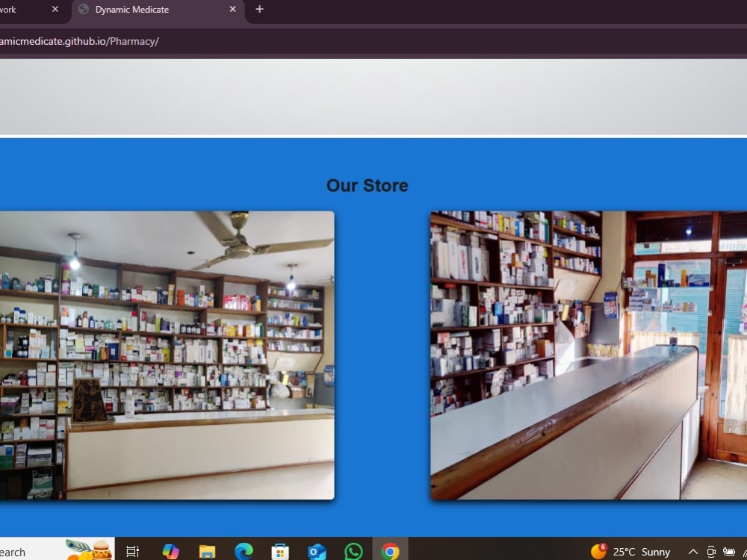Click the tab's globe favicon
Viewport: 747px width, 560px height.
84,10
